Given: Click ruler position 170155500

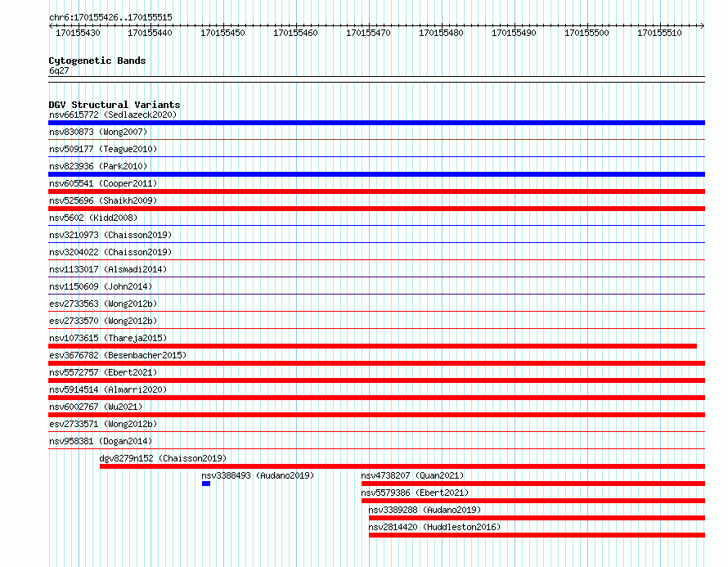Looking at the screenshot, I should pyautogui.click(x=586, y=33).
